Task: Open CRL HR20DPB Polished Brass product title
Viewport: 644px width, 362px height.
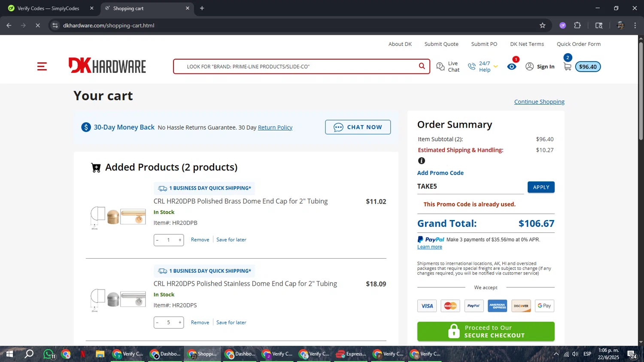Action: [x=240, y=201]
